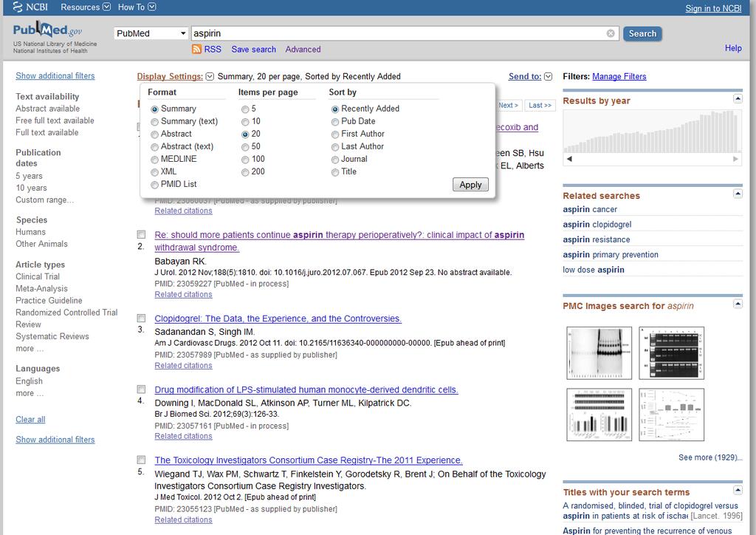The width and height of the screenshot is (756, 535).
Task: Choose the Abstract format radio button
Action: [x=154, y=134]
